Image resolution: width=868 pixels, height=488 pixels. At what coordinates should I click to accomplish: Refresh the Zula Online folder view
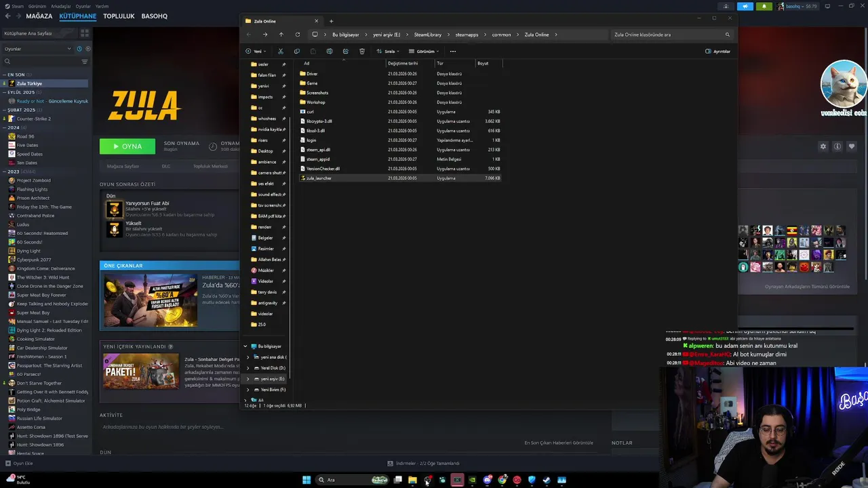297,35
